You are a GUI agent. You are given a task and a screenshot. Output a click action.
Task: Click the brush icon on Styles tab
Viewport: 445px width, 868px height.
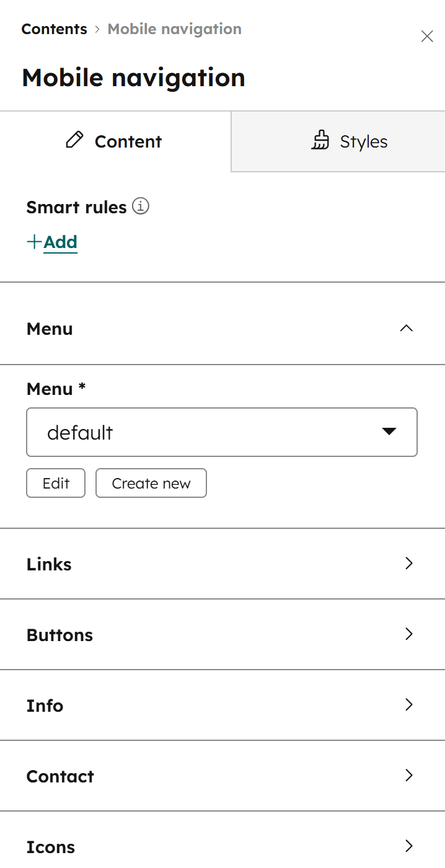coord(320,141)
